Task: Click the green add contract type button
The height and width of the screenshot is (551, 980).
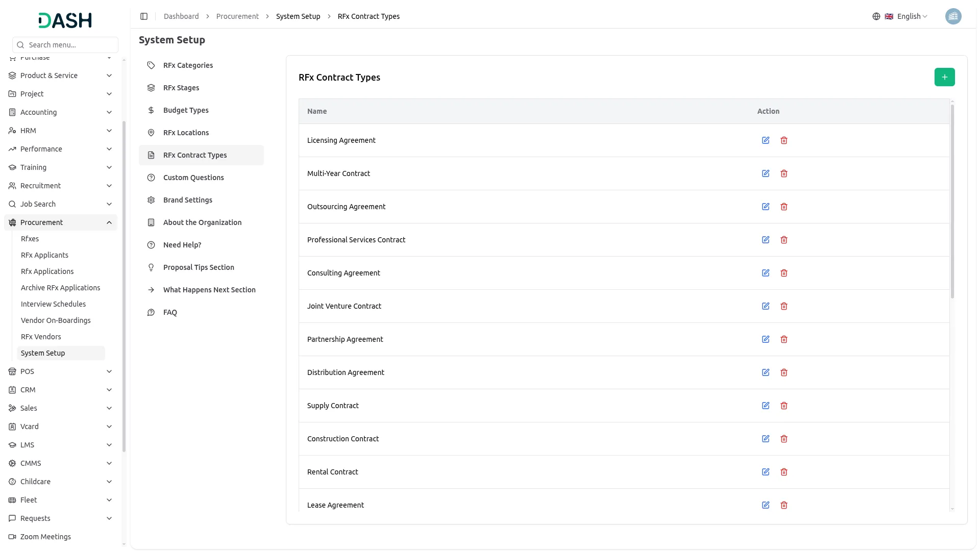Action: [944, 77]
